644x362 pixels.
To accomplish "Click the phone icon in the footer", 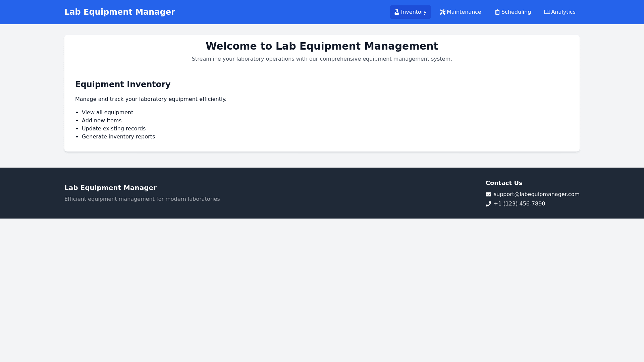I will pos(488,204).
